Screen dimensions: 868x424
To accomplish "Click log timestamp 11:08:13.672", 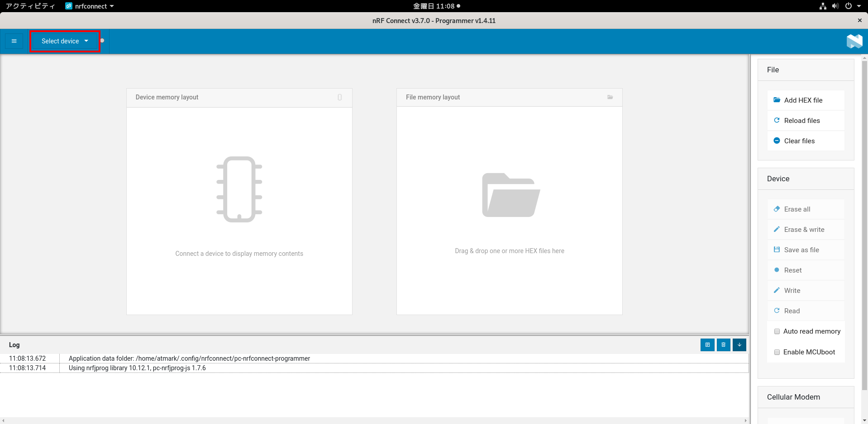I will [x=28, y=358].
